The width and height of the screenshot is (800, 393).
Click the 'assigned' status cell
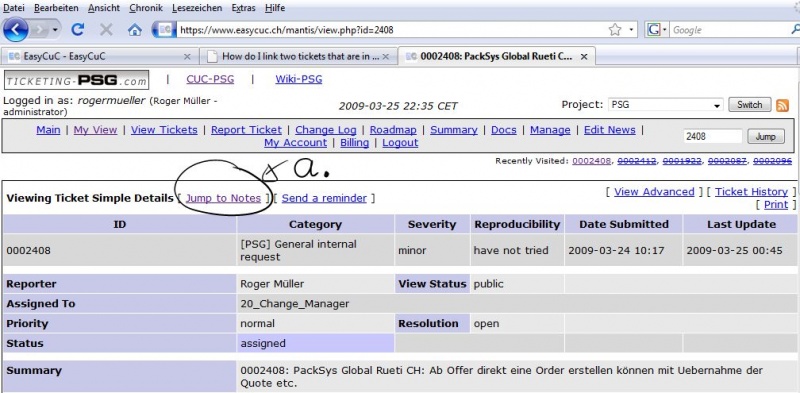pyautogui.click(x=316, y=343)
